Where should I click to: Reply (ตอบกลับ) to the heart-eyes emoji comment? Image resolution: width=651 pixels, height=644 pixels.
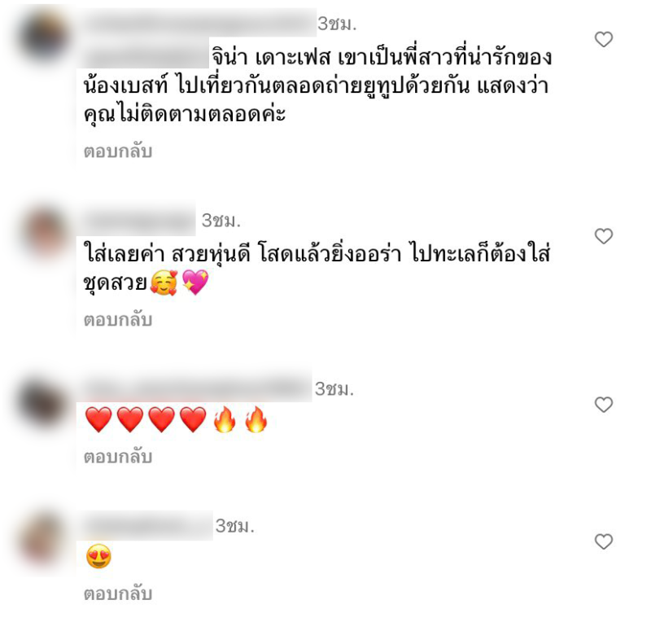tap(118, 594)
